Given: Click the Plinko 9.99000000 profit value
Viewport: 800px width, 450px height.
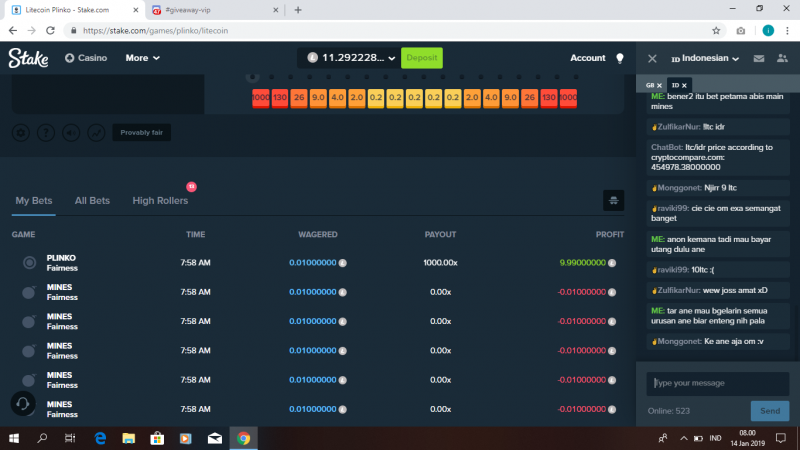Looking at the screenshot, I should 582,263.
